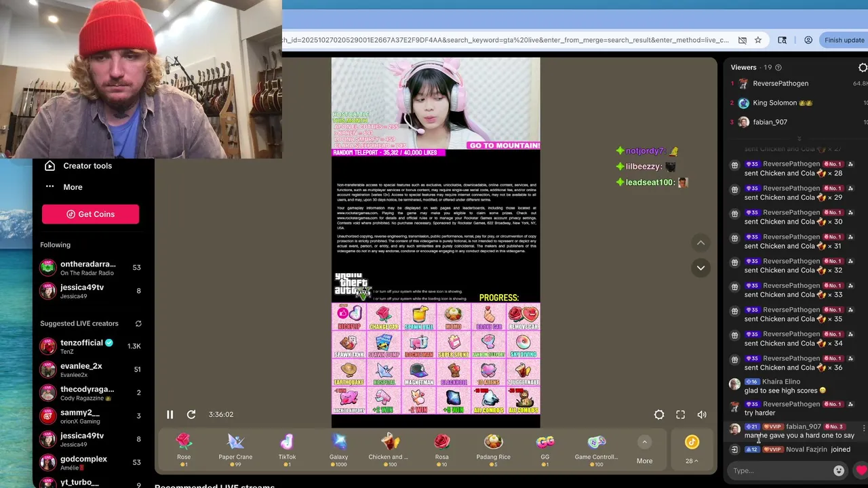The image size is (868, 488).
Task: Send the Game Controller gift
Action: pos(596,449)
